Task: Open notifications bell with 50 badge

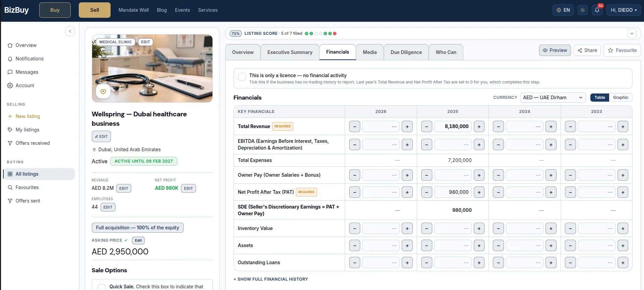Action: coord(597,10)
